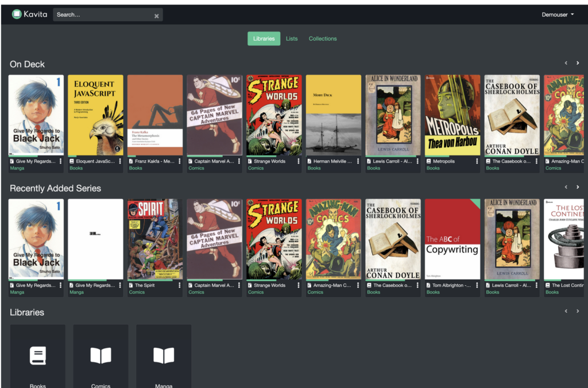Open menu for The Casebook in Recently Added

pyautogui.click(x=417, y=285)
